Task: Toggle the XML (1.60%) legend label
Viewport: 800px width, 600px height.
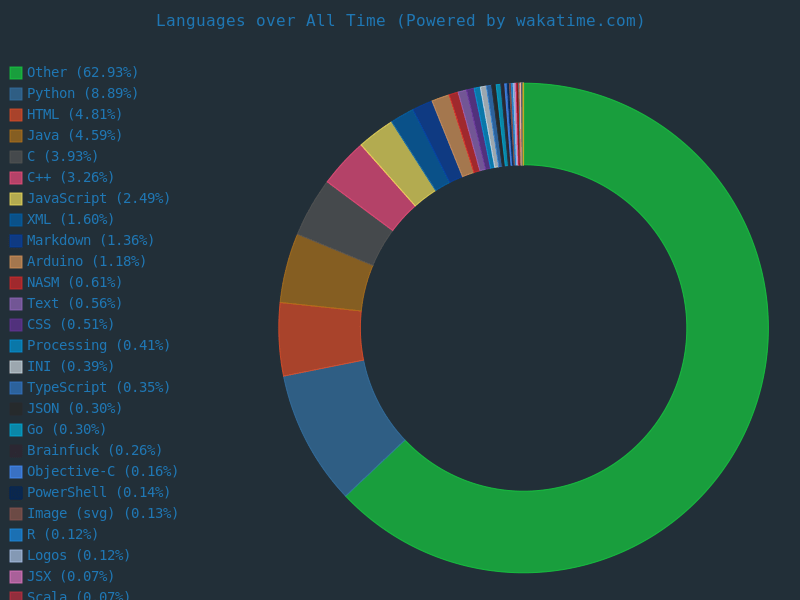Action: [x=70, y=220]
